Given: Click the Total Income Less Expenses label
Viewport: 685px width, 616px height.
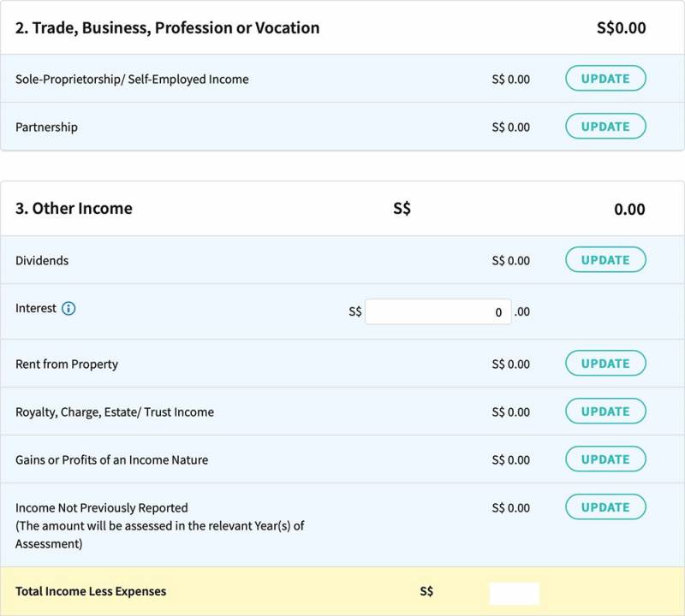Looking at the screenshot, I should tap(91, 591).
